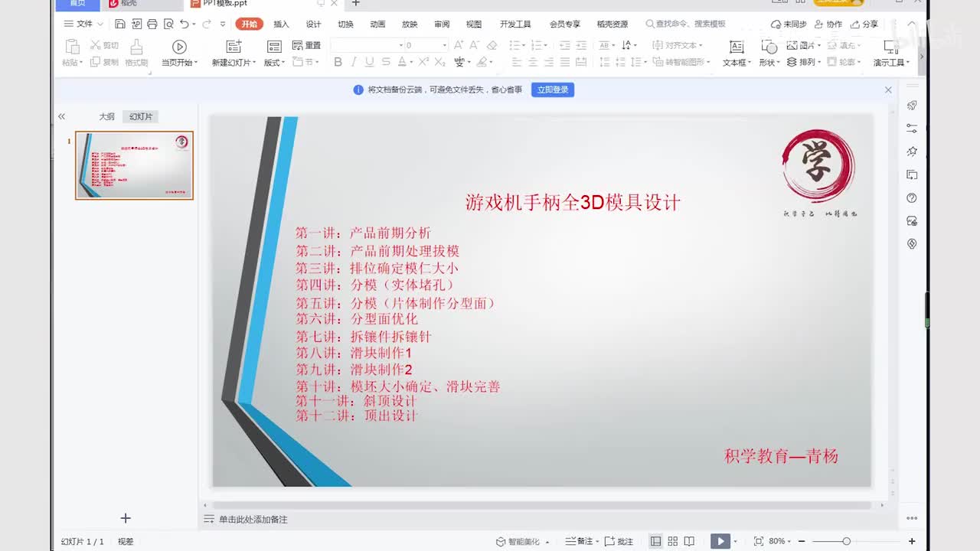Add a new slide with the plus button
The image size is (980, 551).
[126, 519]
